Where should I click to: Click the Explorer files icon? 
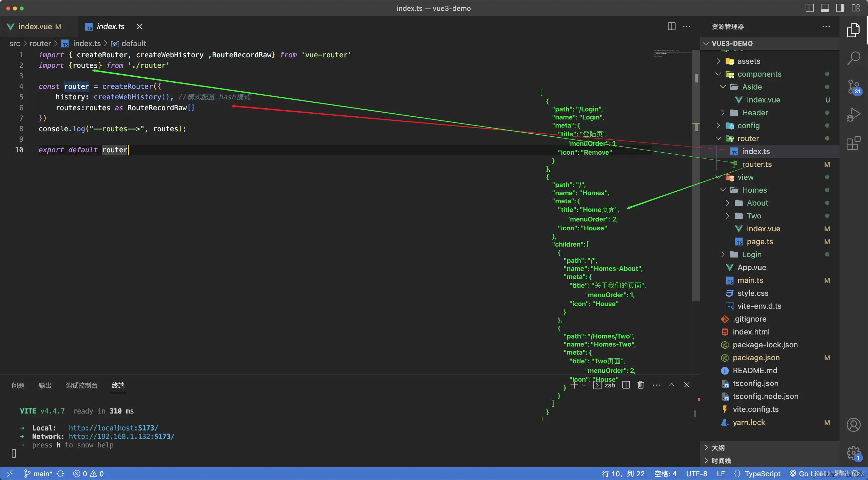[853, 31]
